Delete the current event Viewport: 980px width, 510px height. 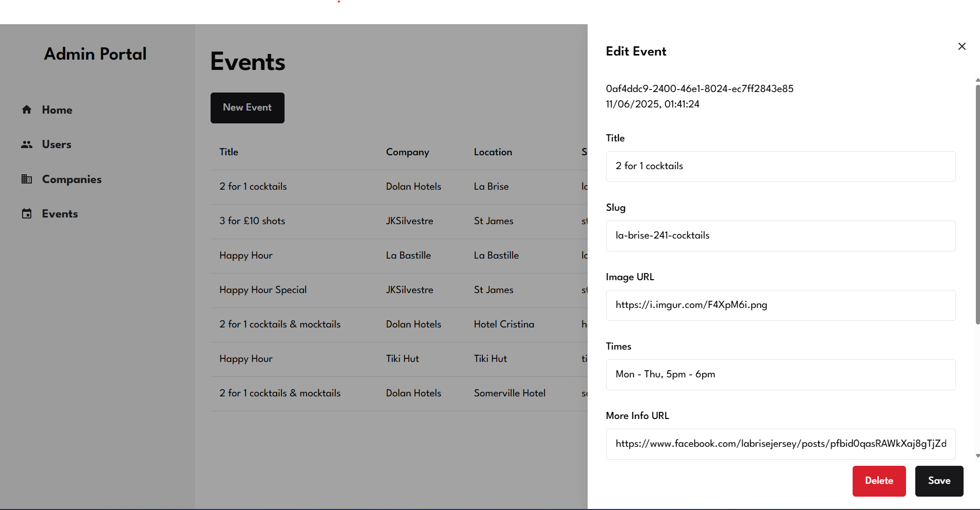click(x=879, y=481)
